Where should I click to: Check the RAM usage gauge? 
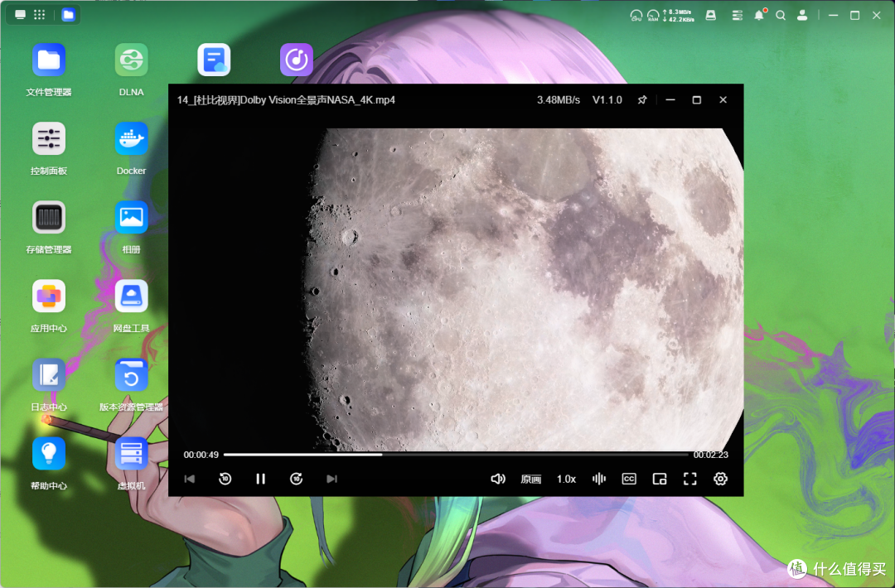[x=653, y=16]
